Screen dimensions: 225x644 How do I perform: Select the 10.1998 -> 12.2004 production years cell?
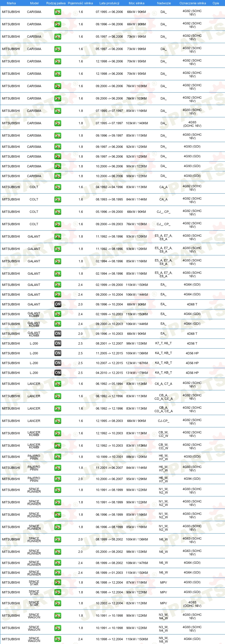(109, 639)
